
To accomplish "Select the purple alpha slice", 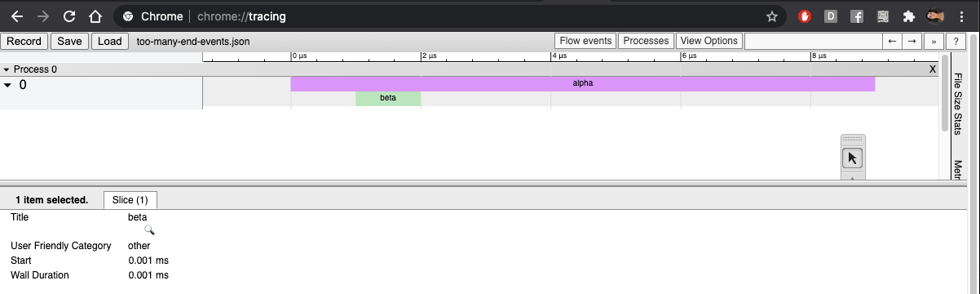I will 582,83.
